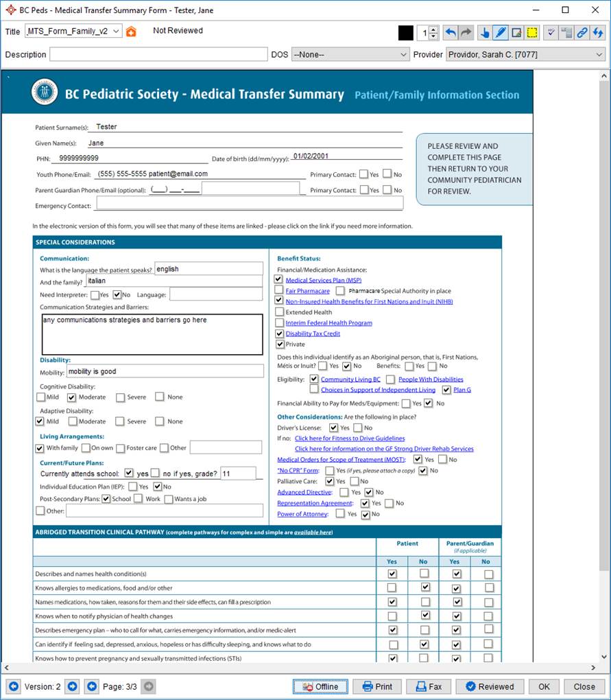Select the yellow highlight selection tool

coord(532,32)
